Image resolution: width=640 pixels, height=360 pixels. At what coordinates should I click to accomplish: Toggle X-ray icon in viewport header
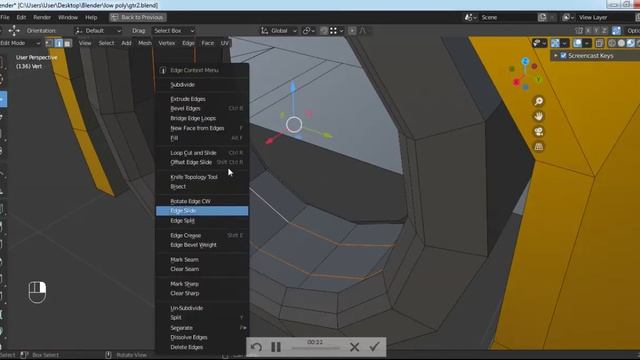[600, 43]
